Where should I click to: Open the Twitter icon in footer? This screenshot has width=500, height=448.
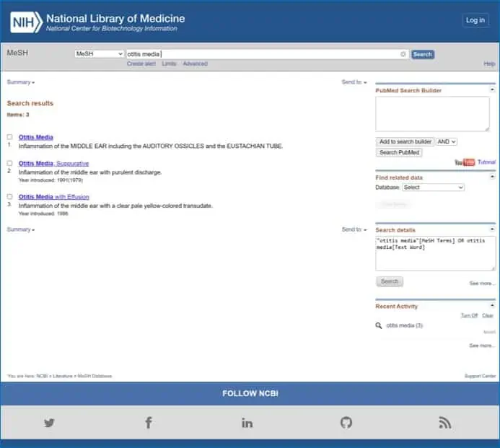click(49, 423)
